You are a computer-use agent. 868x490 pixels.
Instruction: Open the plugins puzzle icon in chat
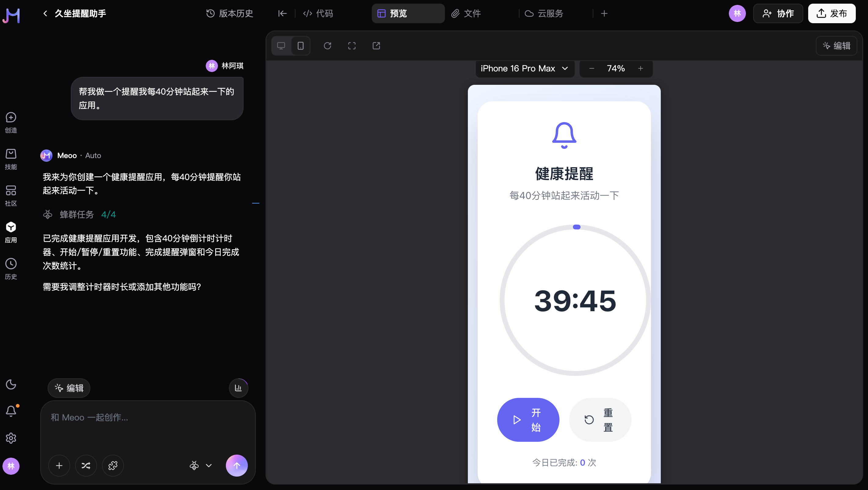pos(113,465)
